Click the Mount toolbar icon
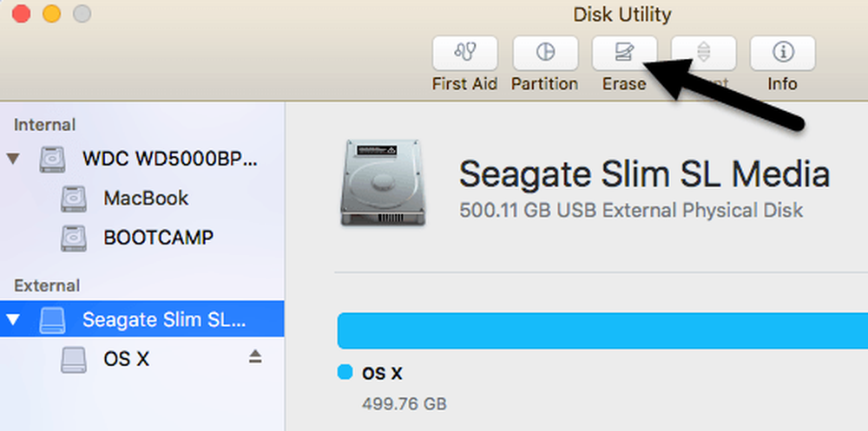 click(x=704, y=53)
